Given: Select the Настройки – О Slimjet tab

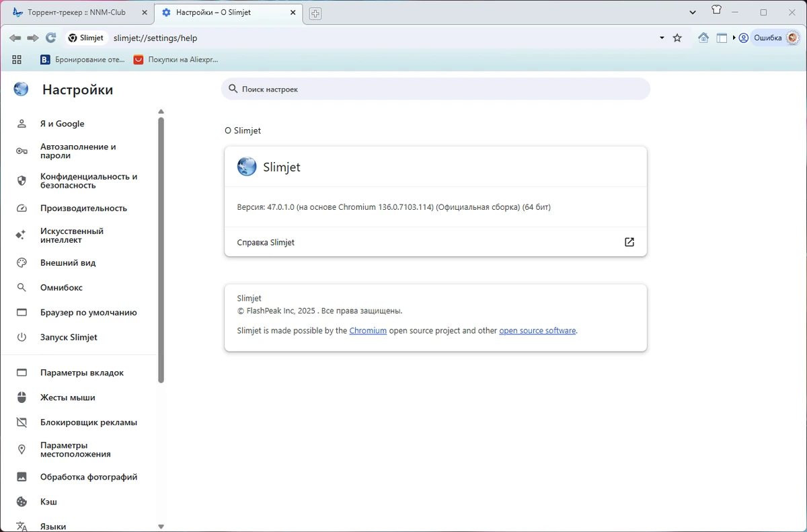Looking at the screenshot, I should pyautogui.click(x=229, y=13).
